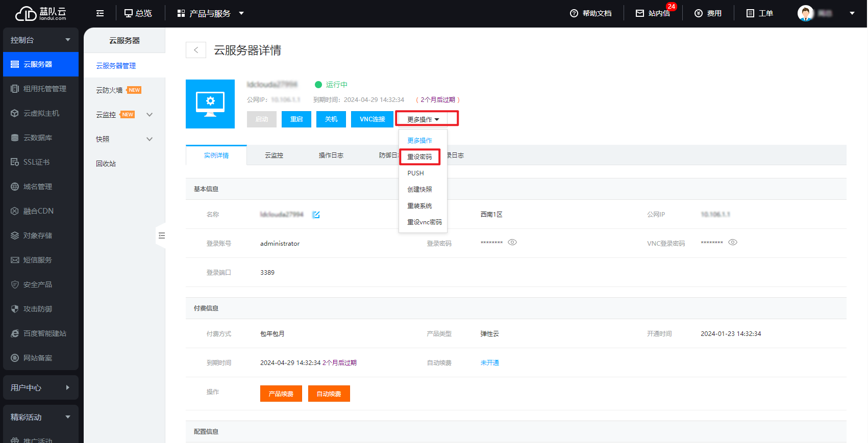
Task: Click the orange 产品续费 button
Action: [x=281, y=394]
